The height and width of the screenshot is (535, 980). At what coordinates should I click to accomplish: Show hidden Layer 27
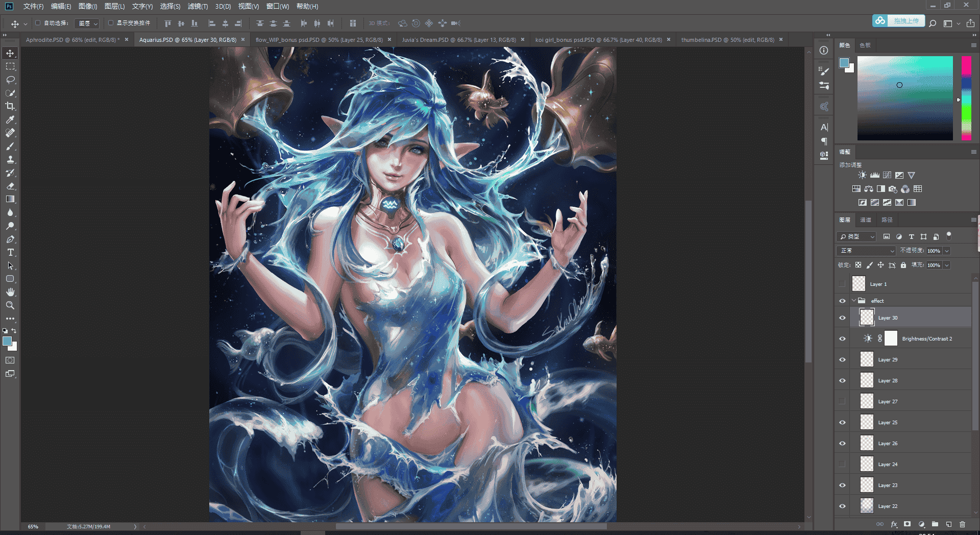[842, 401]
